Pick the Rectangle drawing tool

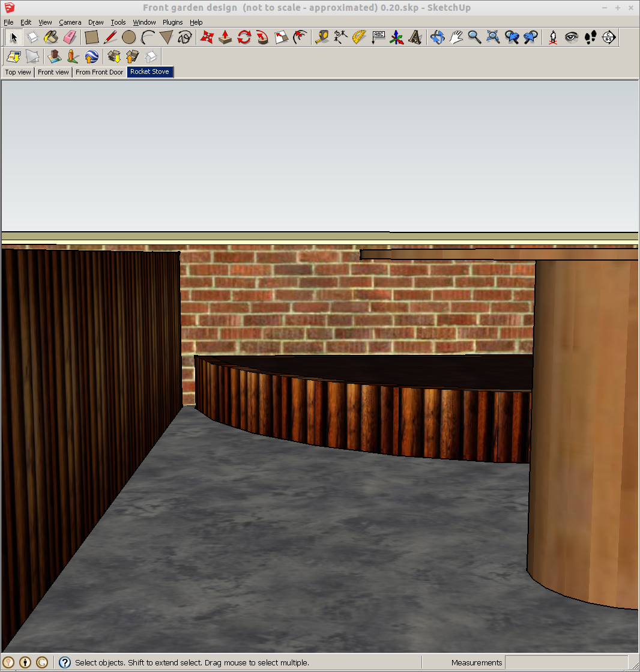91,37
